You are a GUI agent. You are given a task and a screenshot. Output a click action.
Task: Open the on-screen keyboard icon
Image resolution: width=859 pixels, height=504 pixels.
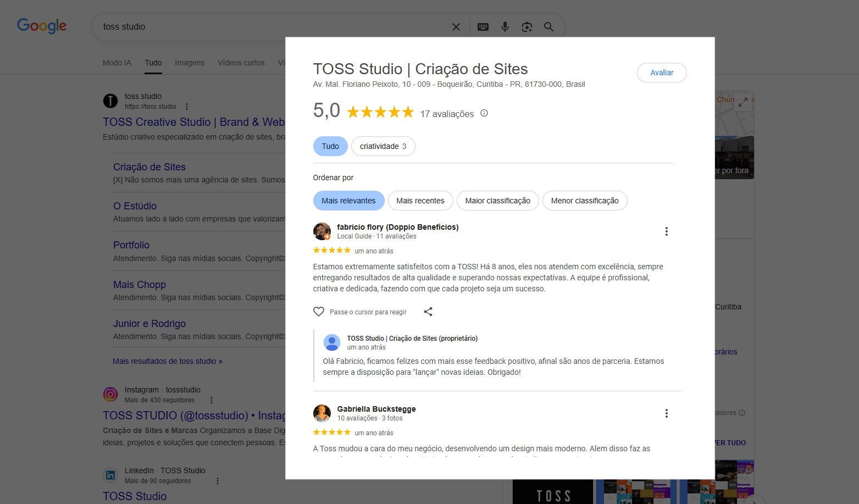483,27
